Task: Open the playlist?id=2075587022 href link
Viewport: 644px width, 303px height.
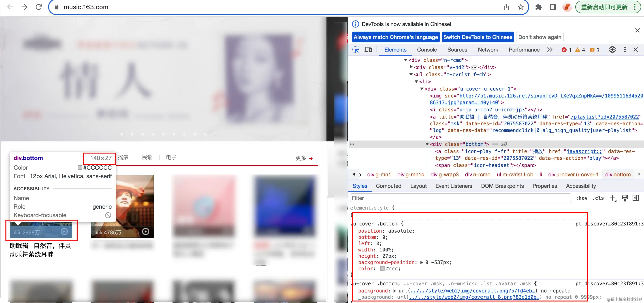Action: click(x=605, y=117)
